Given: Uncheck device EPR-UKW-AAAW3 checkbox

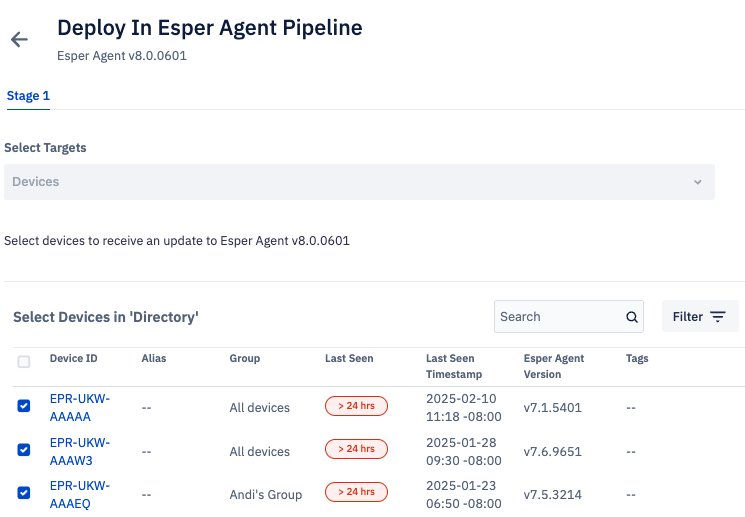Looking at the screenshot, I should (24, 450).
